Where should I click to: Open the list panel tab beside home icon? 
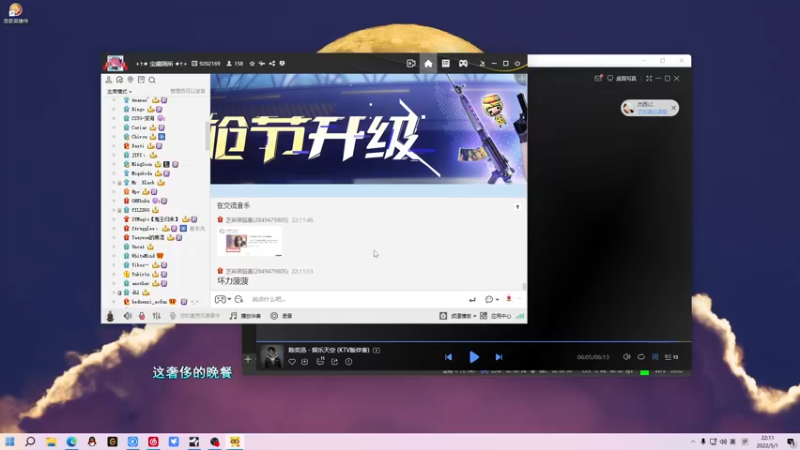coord(445,64)
